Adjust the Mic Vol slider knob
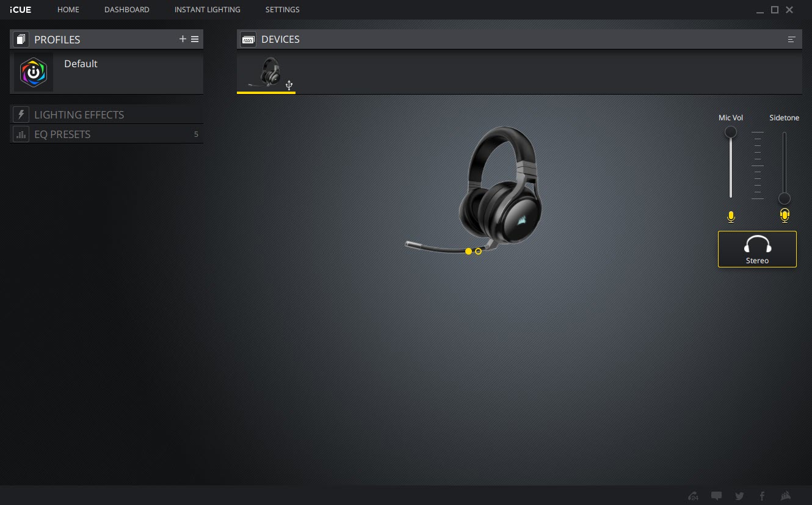This screenshot has width=812, height=505. [x=730, y=132]
